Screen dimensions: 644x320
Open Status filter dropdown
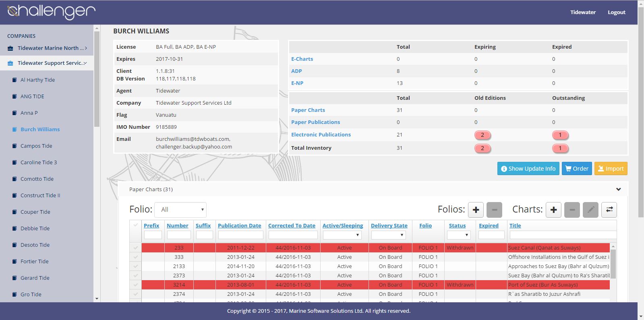[x=459, y=235]
